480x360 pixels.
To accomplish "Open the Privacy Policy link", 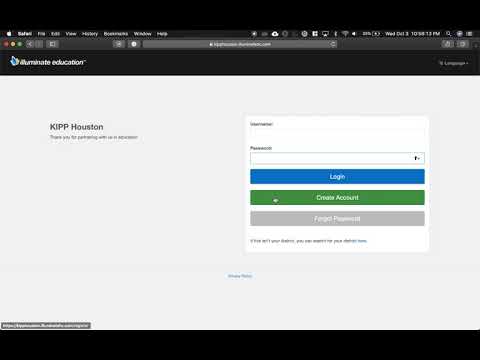I will pyautogui.click(x=240, y=276).
